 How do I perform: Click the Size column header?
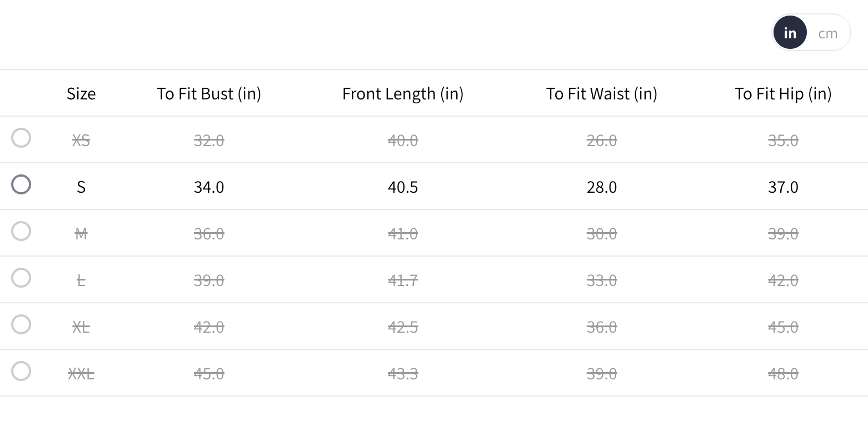pos(81,94)
